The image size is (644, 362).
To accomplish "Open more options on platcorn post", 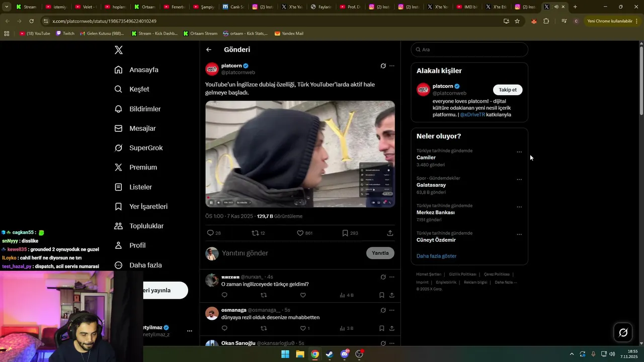I will pos(392,66).
